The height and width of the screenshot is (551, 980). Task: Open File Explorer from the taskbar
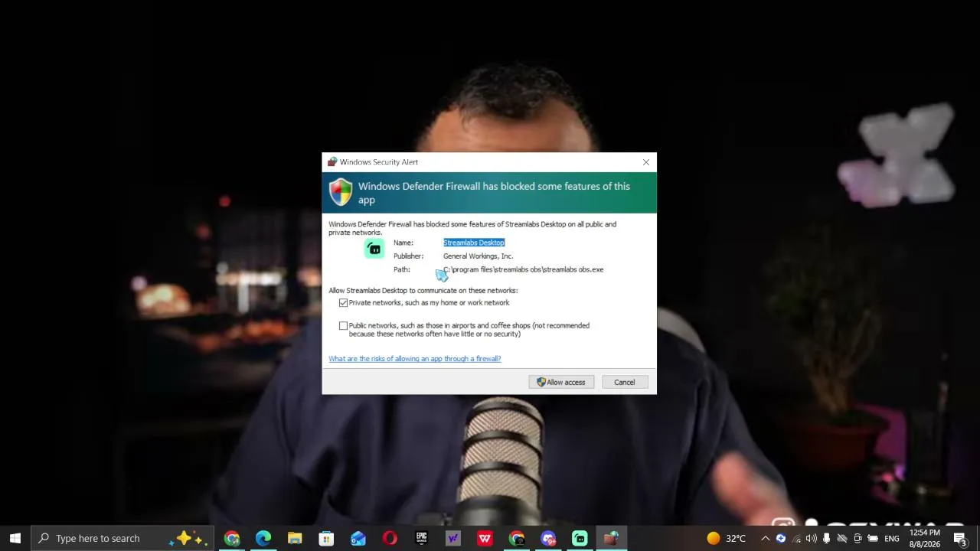tap(295, 538)
